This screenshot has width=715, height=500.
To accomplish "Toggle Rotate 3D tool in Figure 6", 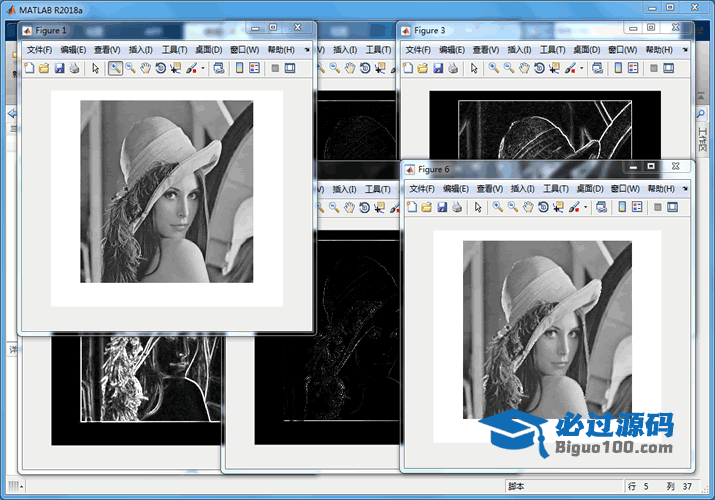I will [543, 207].
